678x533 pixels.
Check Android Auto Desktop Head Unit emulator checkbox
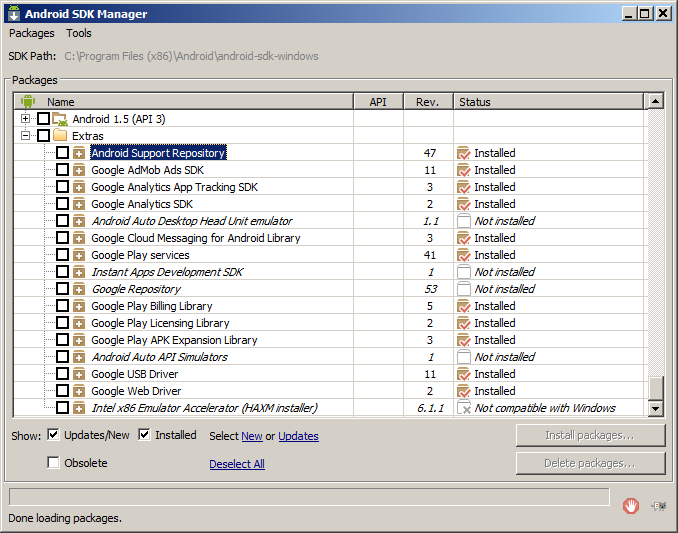point(62,220)
